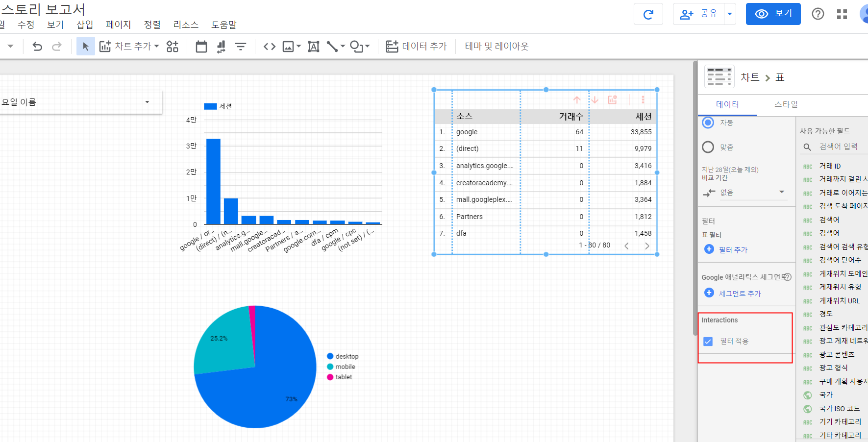Select the 자동 date range radio

[x=708, y=123]
